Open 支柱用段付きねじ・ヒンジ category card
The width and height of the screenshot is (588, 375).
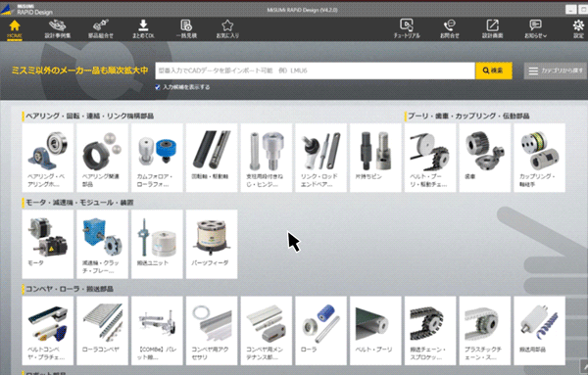click(267, 158)
